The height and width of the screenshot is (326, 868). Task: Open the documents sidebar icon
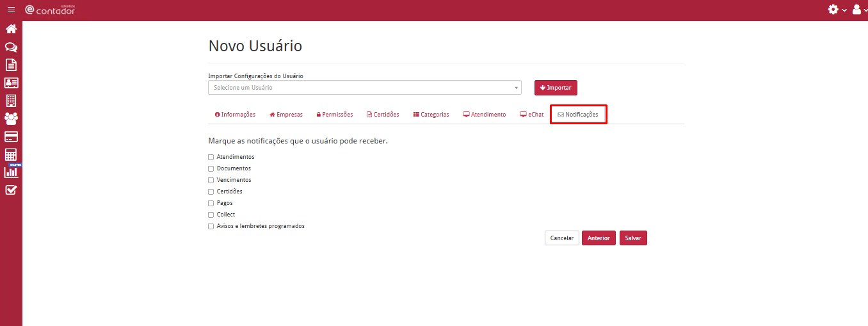pos(11,65)
